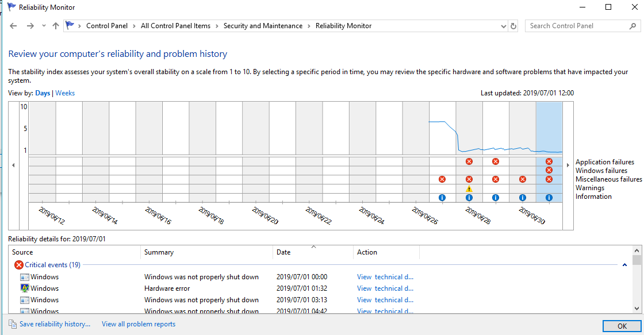
Task: Open the Control Panel breadcrumb
Action: tap(107, 26)
